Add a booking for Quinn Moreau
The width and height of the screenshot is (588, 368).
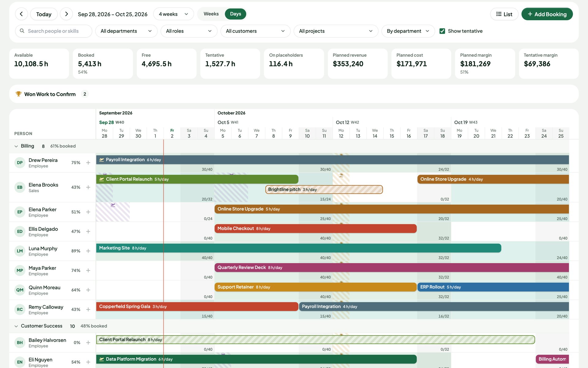[x=88, y=290]
